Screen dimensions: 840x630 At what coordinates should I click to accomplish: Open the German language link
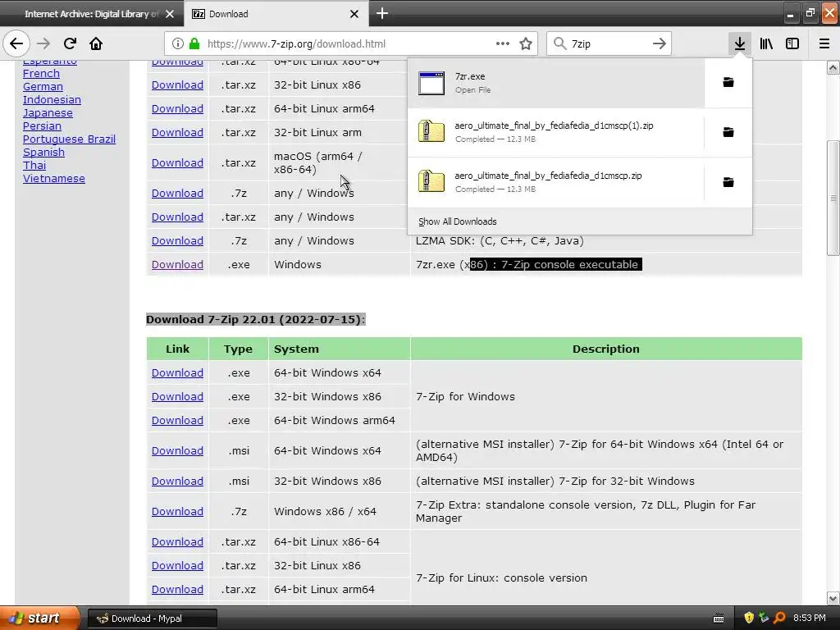click(43, 86)
